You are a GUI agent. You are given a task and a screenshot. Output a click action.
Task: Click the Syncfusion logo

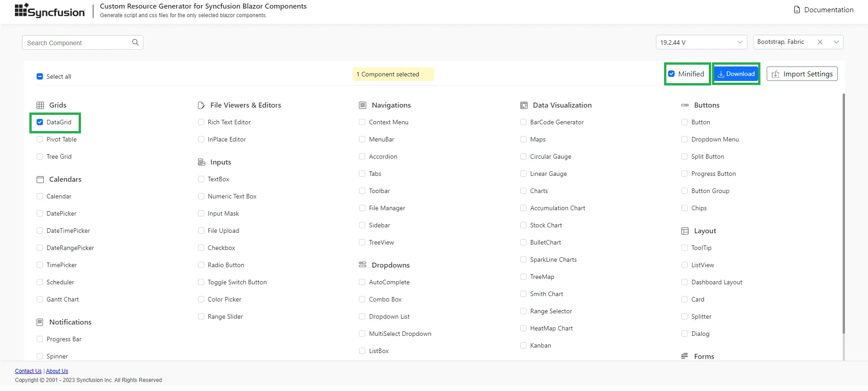pos(50,11)
